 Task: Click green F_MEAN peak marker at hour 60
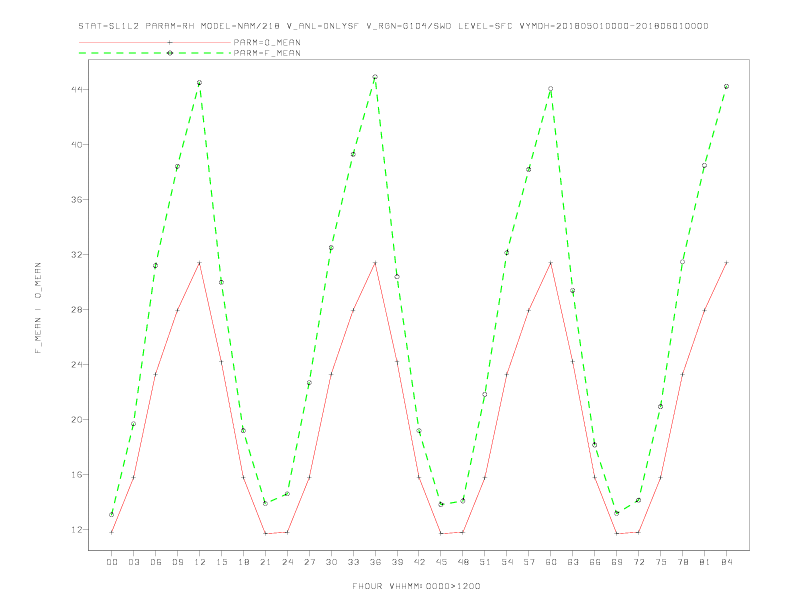[x=551, y=88]
